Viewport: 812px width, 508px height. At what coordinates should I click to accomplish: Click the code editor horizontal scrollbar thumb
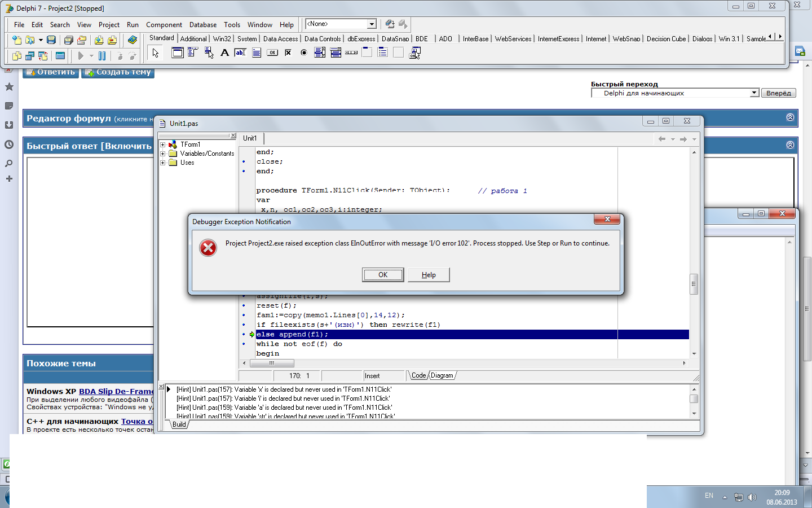click(272, 363)
